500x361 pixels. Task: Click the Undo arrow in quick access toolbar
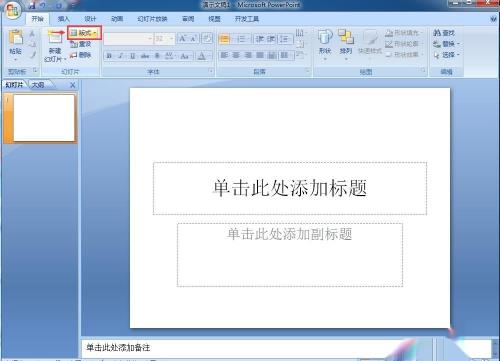click(43, 5)
